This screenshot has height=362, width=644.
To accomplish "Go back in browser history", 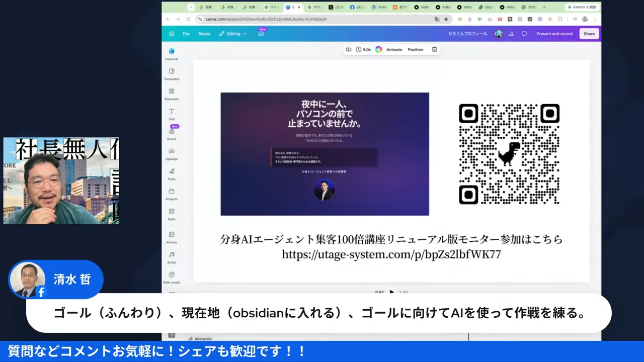I will tap(168, 19).
